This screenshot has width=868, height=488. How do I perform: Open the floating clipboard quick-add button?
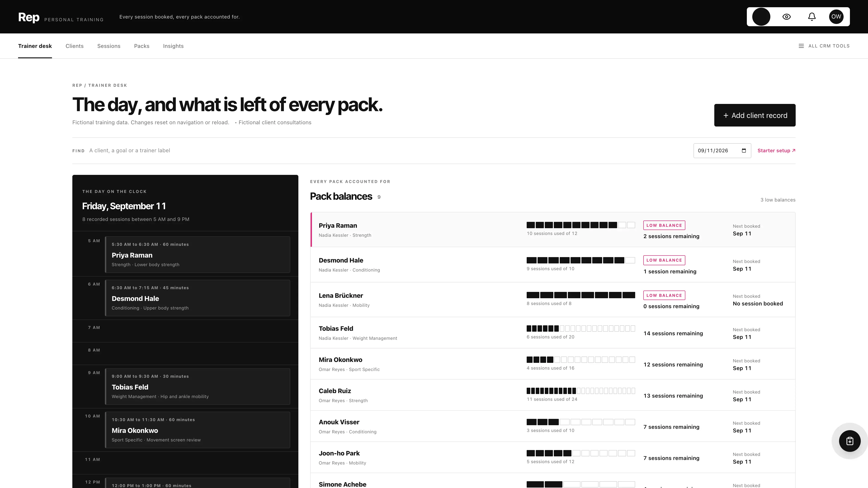tap(849, 441)
